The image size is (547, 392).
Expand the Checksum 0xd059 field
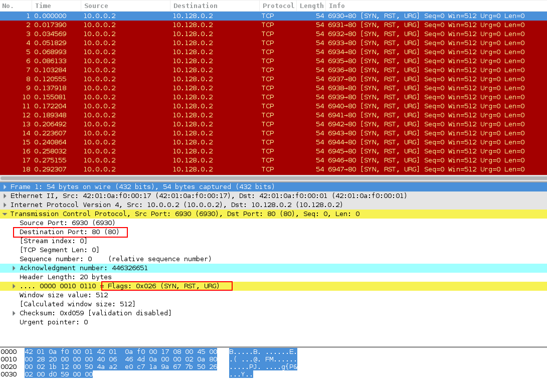point(14,313)
